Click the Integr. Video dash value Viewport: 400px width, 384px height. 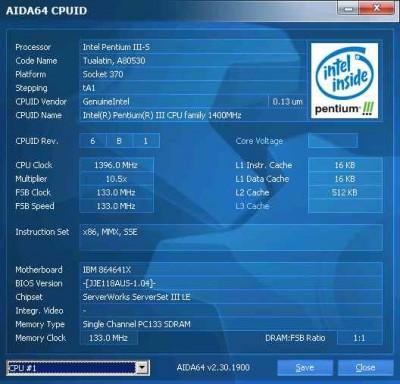coord(84,311)
